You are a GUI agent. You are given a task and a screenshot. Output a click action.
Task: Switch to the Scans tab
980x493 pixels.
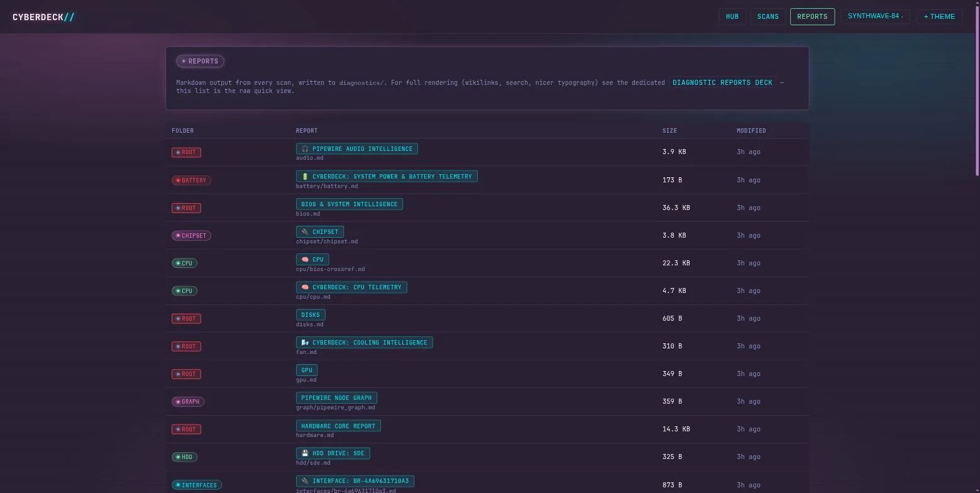pos(768,16)
